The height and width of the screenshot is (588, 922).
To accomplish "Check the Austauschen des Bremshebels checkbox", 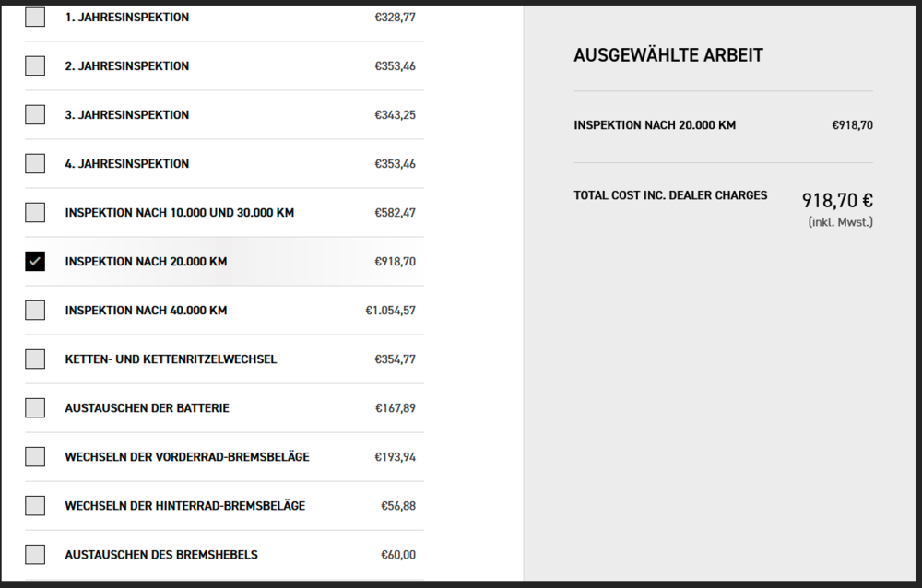I will coord(35,554).
